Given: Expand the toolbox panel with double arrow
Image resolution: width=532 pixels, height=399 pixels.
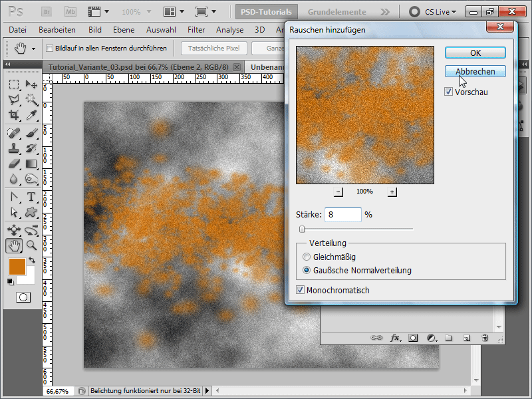Looking at the screenshot, I should tap(7, 64).
